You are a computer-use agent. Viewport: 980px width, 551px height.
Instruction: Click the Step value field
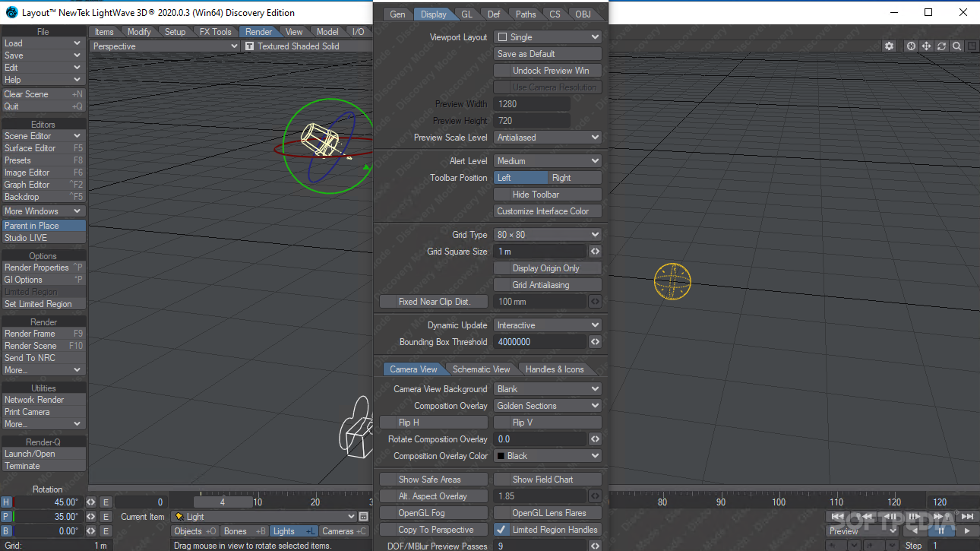[955, 546]
